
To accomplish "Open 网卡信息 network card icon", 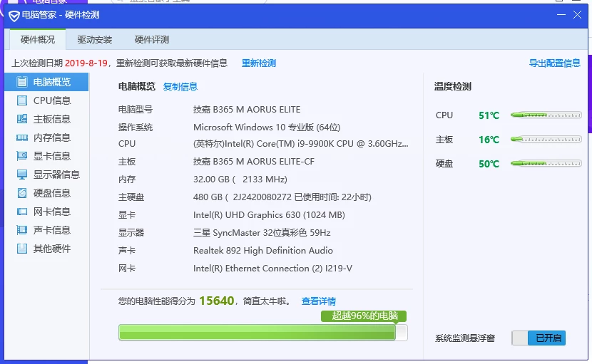I will pyautogui.click(x=22, y=212).
